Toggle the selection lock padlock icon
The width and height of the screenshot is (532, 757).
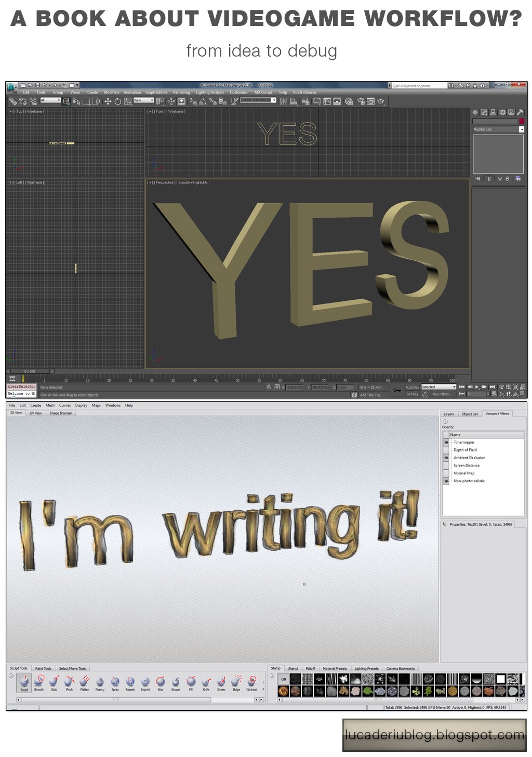269,387
